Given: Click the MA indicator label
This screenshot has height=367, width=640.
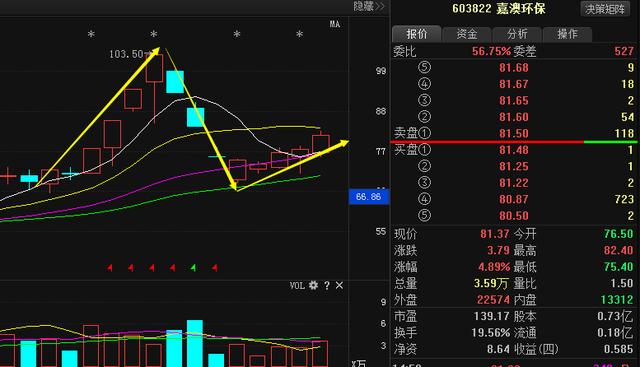Looking at the screenshot, I should point(335,24).
